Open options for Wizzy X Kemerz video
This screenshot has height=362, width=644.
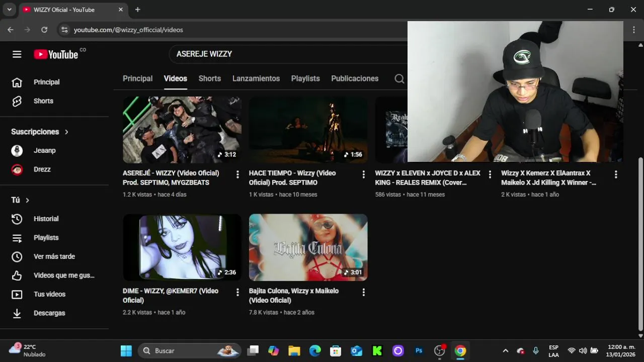[616, 174]
